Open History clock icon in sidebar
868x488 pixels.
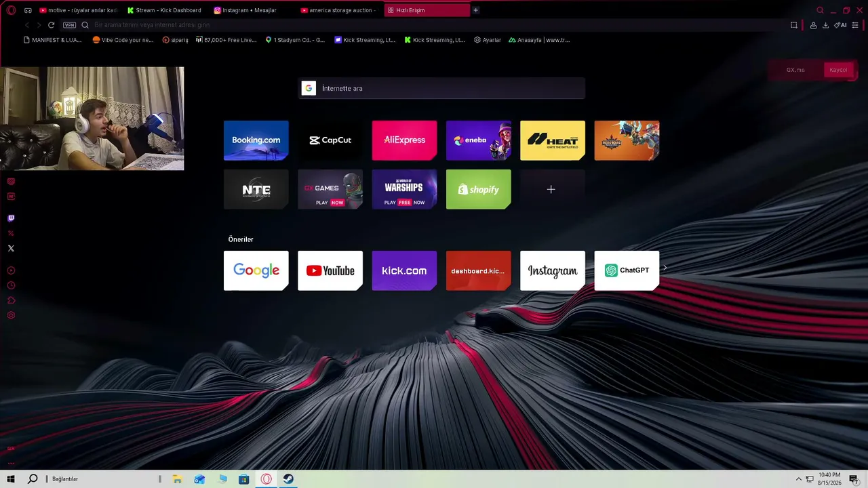click(11, 285)
